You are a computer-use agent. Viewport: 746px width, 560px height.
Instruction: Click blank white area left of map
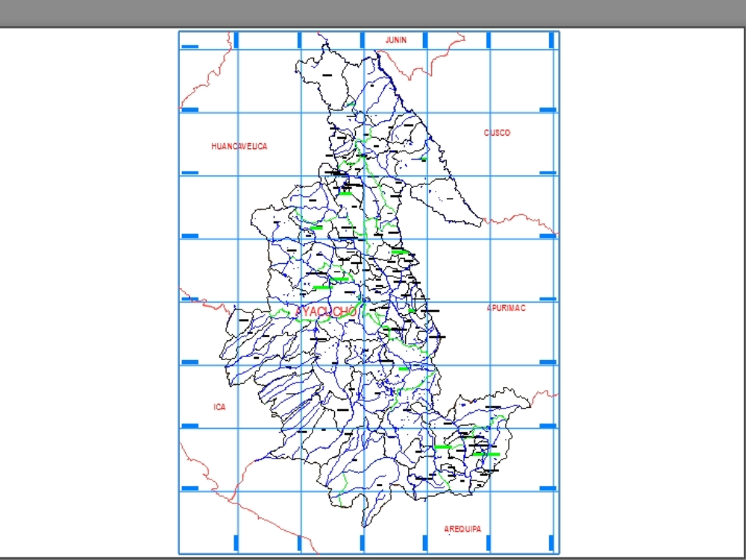[90, 298]
